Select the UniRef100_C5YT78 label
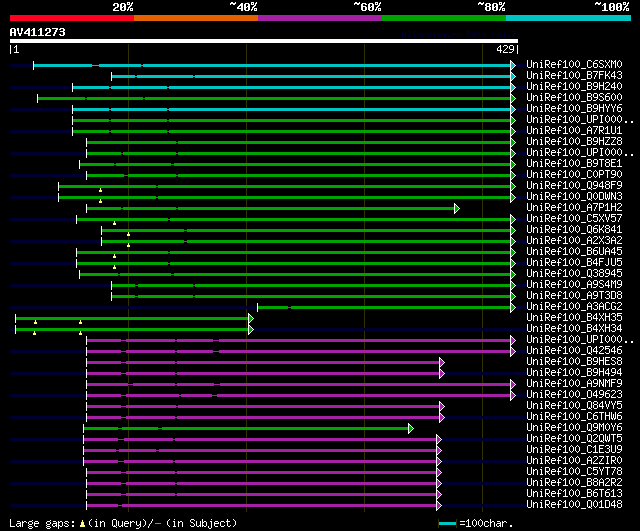 tap(574, 472)
